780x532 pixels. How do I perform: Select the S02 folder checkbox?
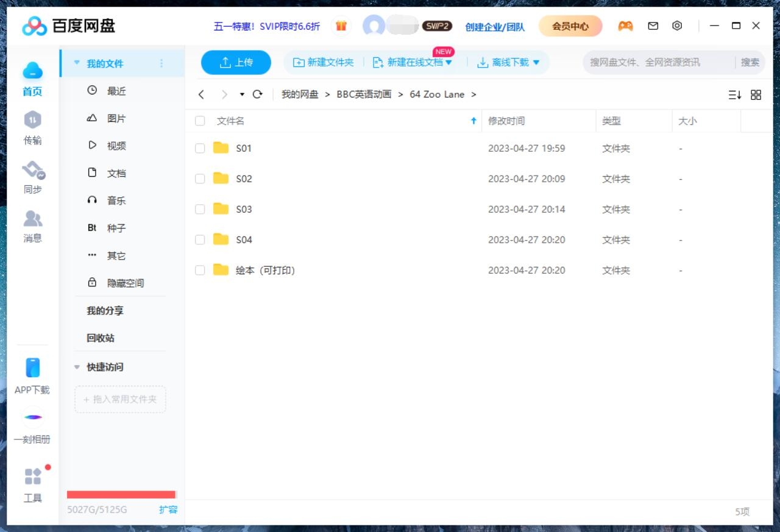tap(200, 179)
